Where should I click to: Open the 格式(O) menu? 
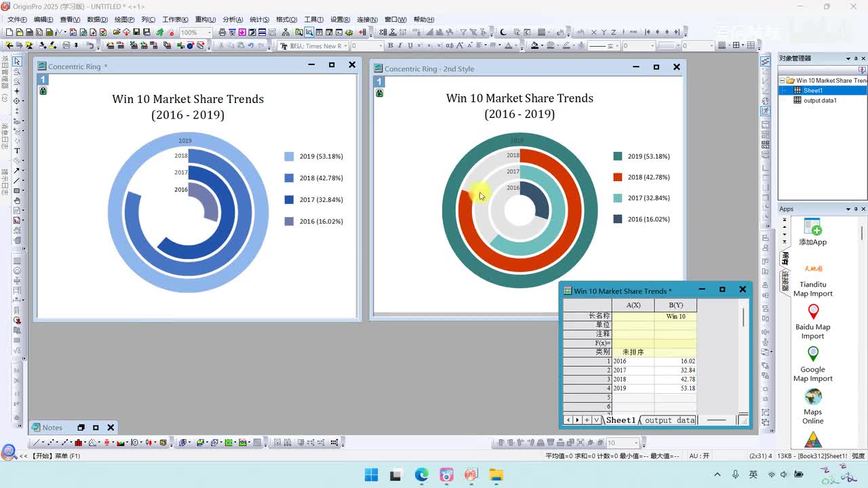287,20
